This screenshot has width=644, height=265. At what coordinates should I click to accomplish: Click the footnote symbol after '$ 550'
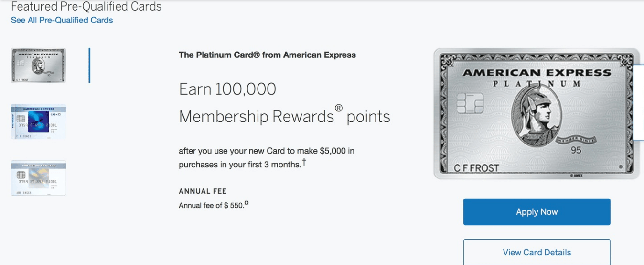click(247, 204)
